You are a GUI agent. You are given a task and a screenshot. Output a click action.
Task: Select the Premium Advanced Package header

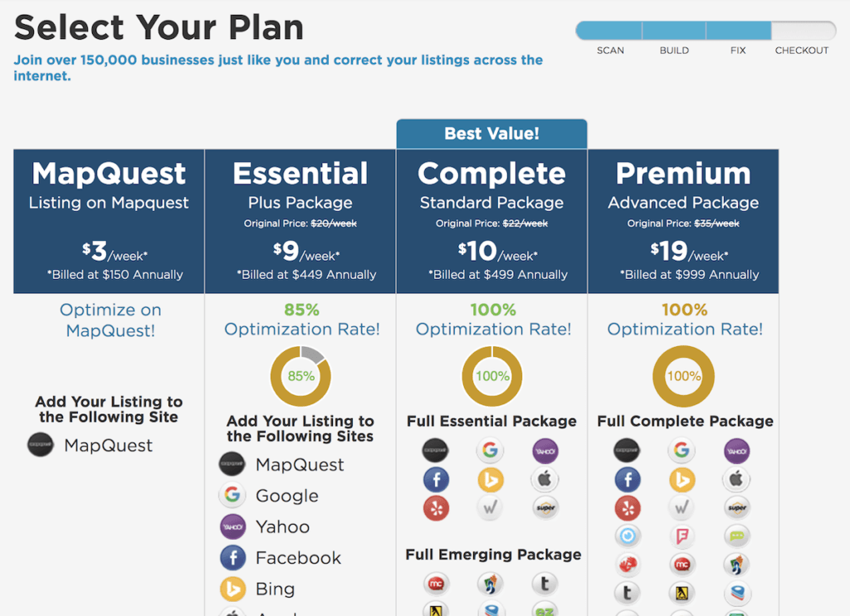682,184
